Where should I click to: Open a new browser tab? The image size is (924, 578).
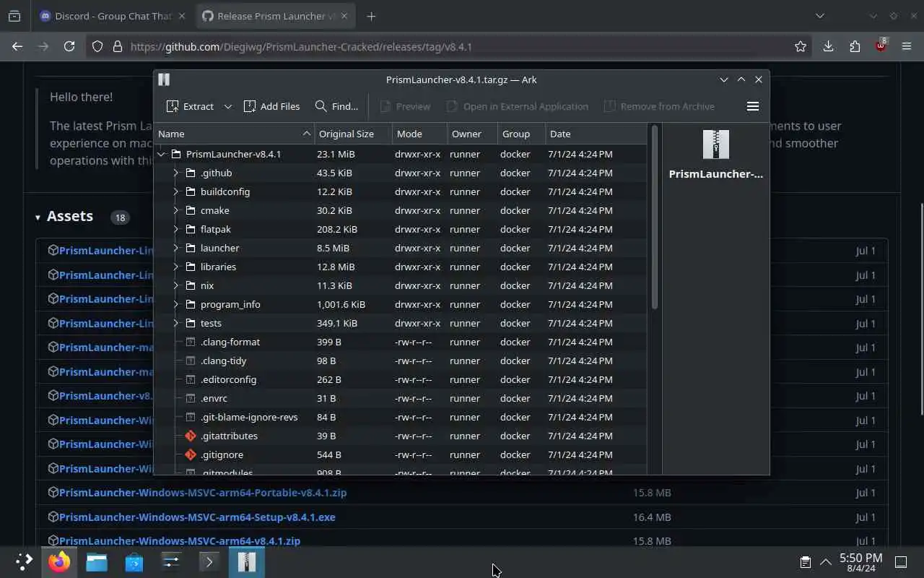pos(371,16)
